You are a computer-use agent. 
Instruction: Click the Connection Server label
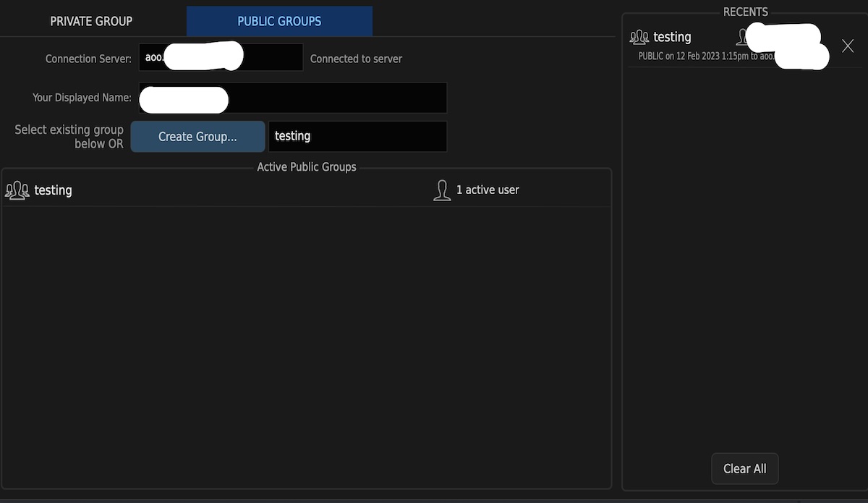pos(88,59)
